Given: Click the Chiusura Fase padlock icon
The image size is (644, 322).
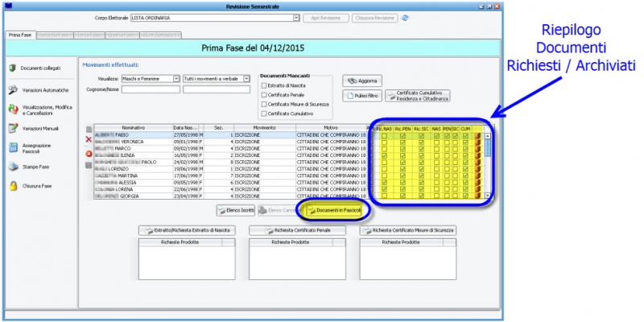Looking at the screenshot, I should (x=13, y=186).
